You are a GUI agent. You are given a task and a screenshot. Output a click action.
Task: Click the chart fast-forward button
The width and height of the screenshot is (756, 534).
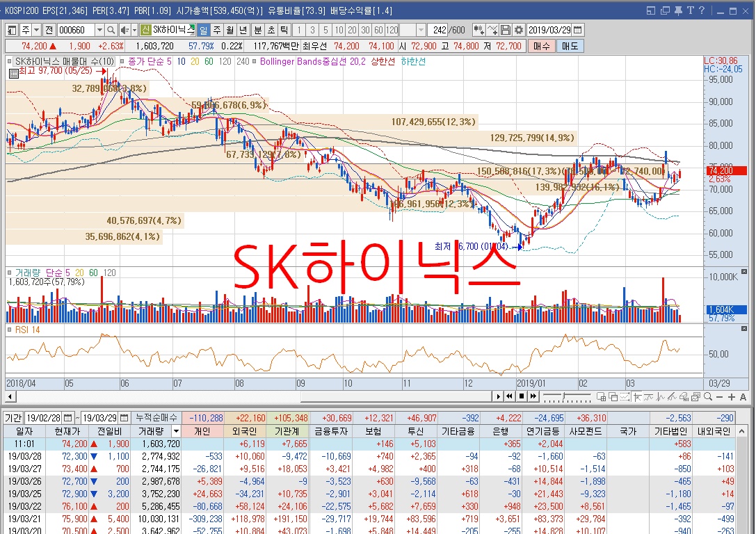coord(533,396)
